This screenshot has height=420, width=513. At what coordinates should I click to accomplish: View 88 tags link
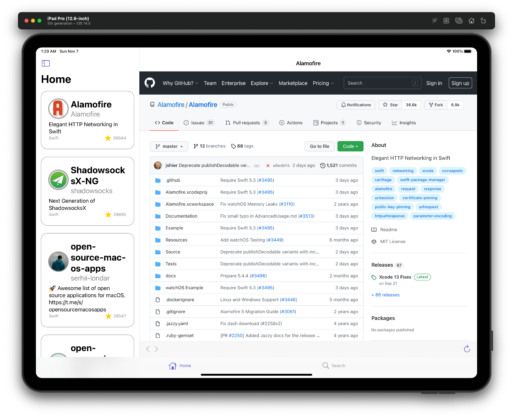coord(242,146)
